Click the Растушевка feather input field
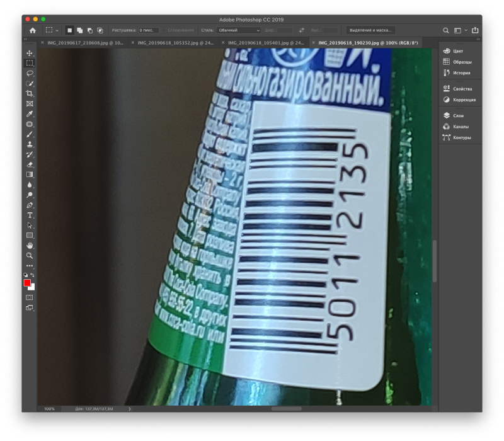The width and height of the screenshot is (504, 441). click(149, 30)
